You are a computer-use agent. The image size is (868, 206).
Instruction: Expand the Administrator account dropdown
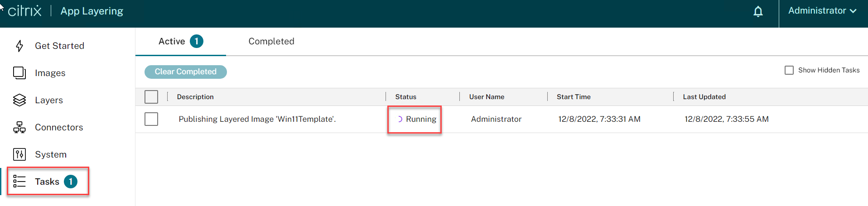(x=822, y=11)
